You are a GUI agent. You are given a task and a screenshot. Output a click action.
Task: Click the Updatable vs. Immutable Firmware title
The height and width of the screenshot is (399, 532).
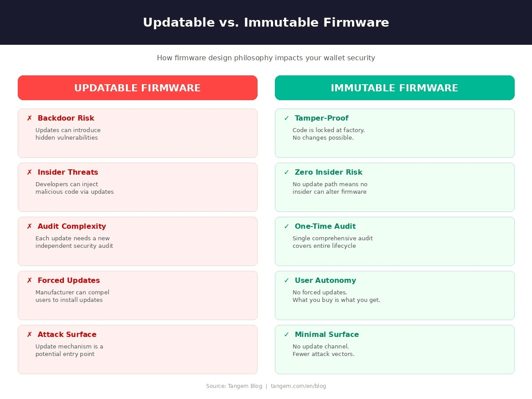[x=266, y=23]
